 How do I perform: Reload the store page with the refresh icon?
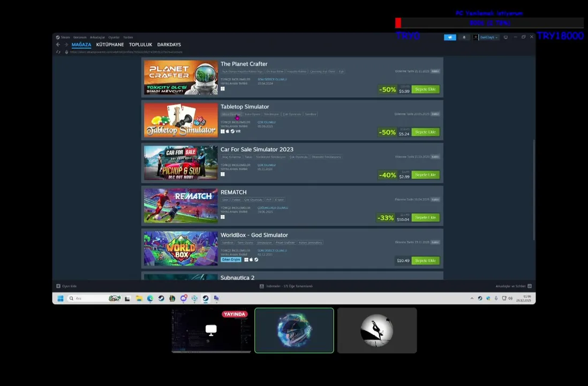click(x=58, y=52)
